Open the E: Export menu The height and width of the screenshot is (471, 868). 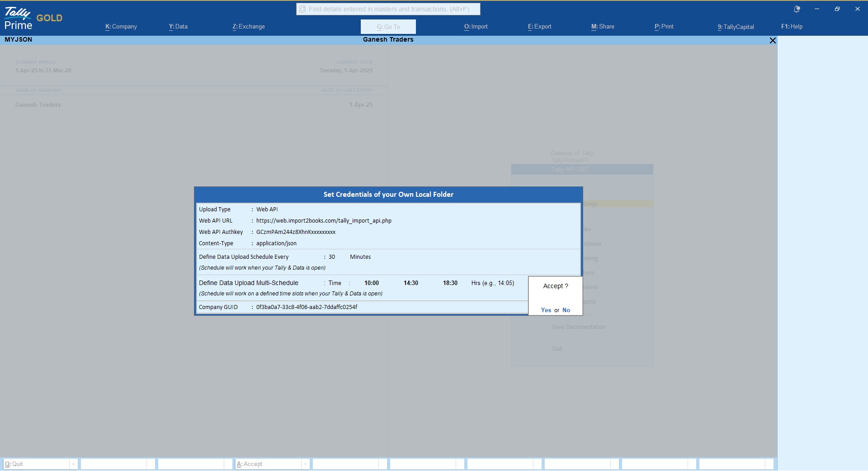(x=539, y=27)
